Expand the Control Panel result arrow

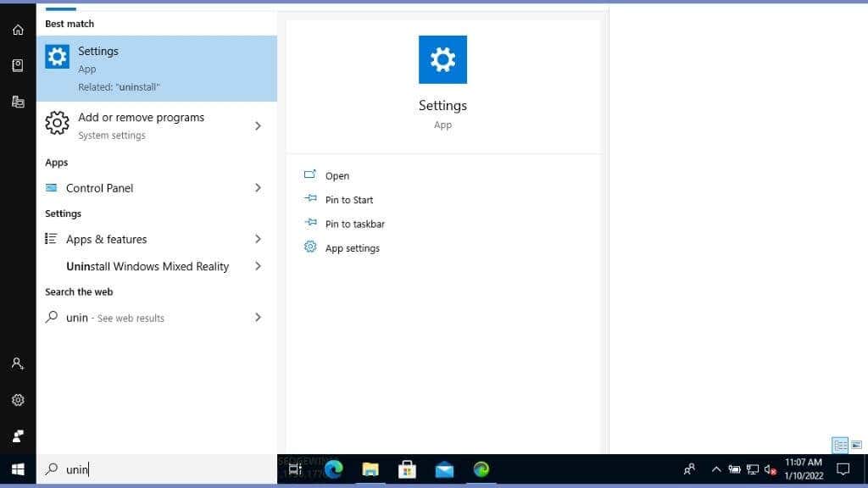[x=258, y=188]
